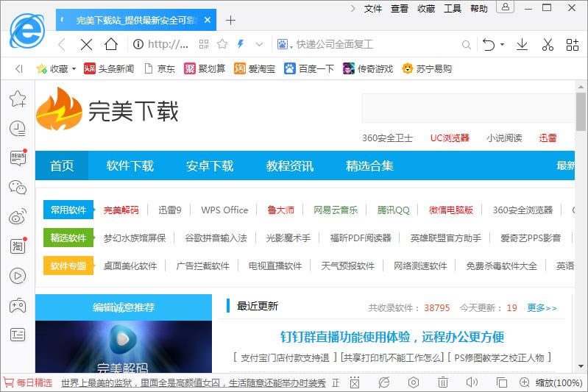
Task: Open the WeChat icon in the sidebar
Action: tap(18, 188)
